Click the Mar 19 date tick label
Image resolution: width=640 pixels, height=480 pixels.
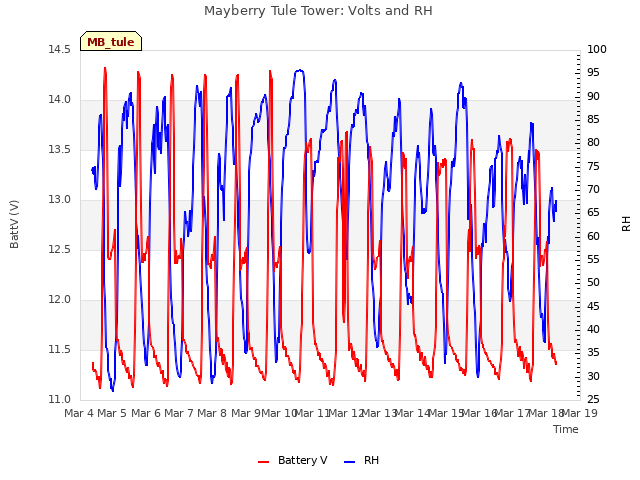point(580,413)
